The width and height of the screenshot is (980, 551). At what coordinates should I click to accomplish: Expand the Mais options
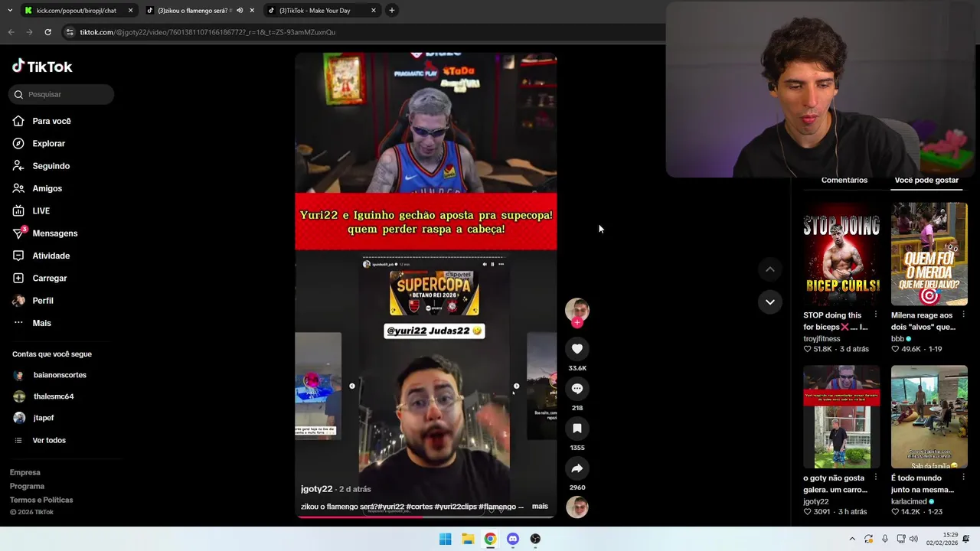pos(41,323)
